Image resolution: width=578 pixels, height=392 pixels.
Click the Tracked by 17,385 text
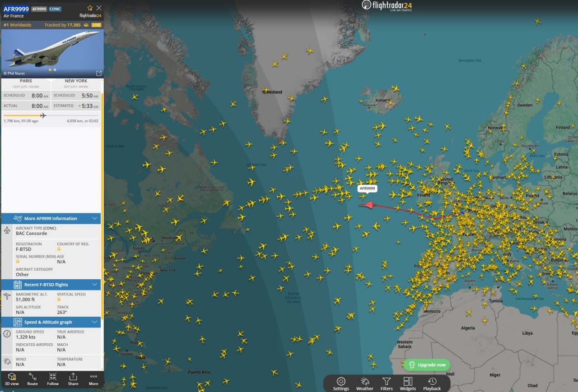(62, 25)
